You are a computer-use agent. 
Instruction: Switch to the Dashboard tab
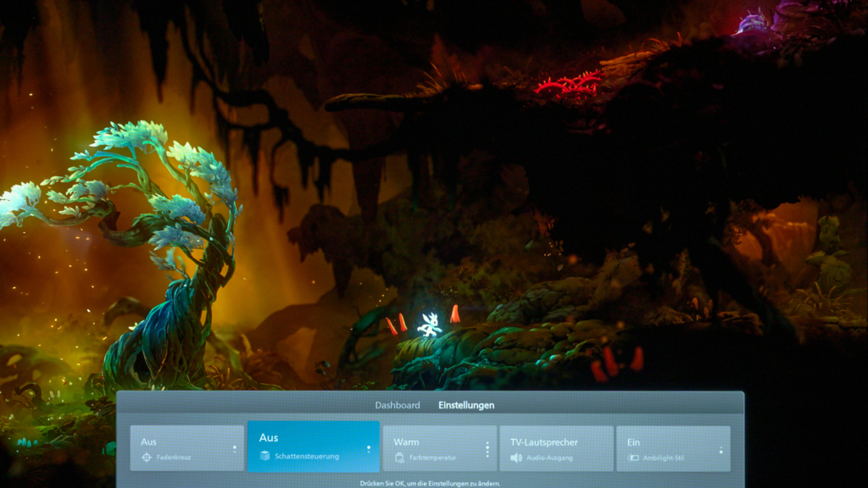coord(398,405)
